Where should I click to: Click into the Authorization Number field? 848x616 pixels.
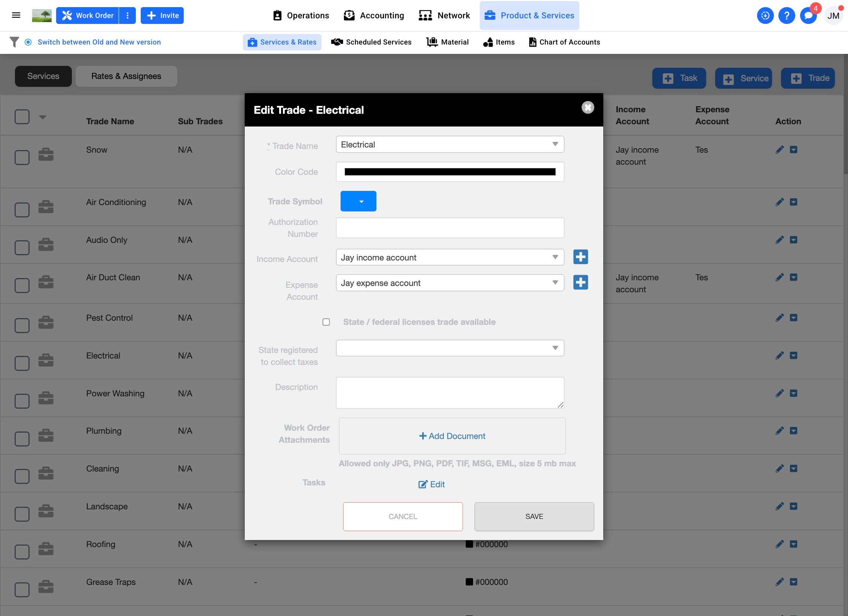(x=450, y=228)
